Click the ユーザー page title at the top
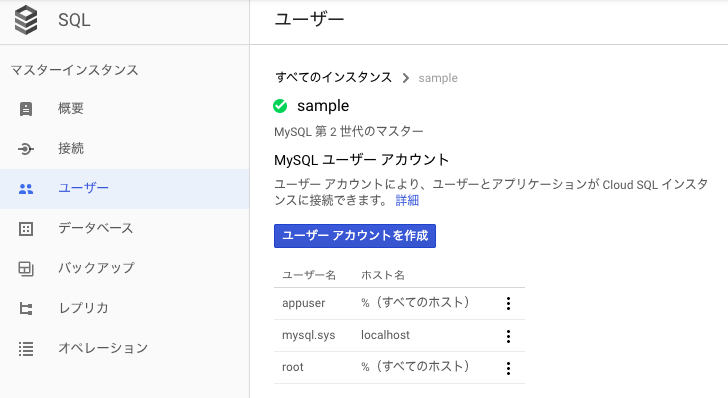Viewport: 728px width, 398px height. [x=309, y=20]
